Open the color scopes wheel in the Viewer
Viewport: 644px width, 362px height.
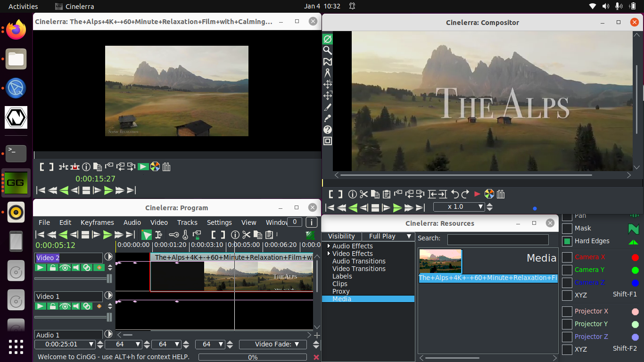click(155, 166)
